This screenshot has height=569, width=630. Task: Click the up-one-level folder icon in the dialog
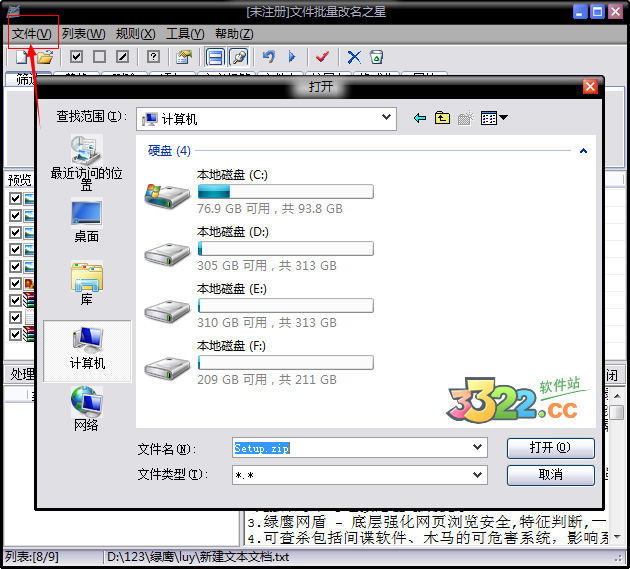(x=442, y=118)
